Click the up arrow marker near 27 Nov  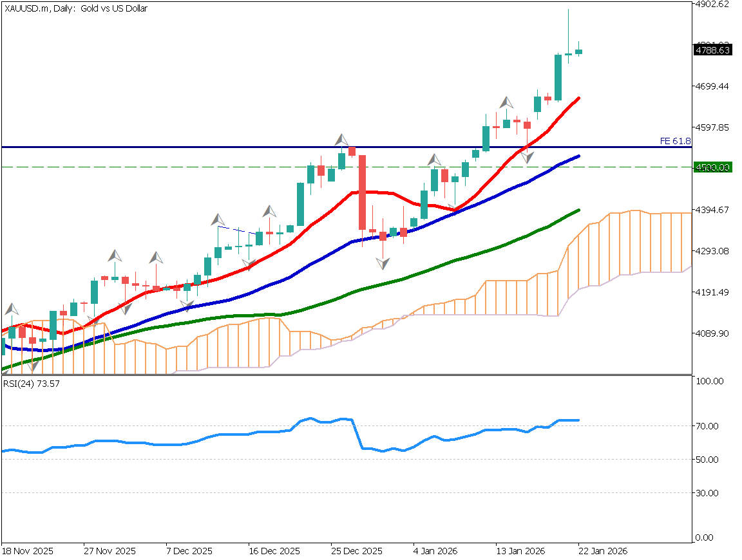[x=114, y=256]
